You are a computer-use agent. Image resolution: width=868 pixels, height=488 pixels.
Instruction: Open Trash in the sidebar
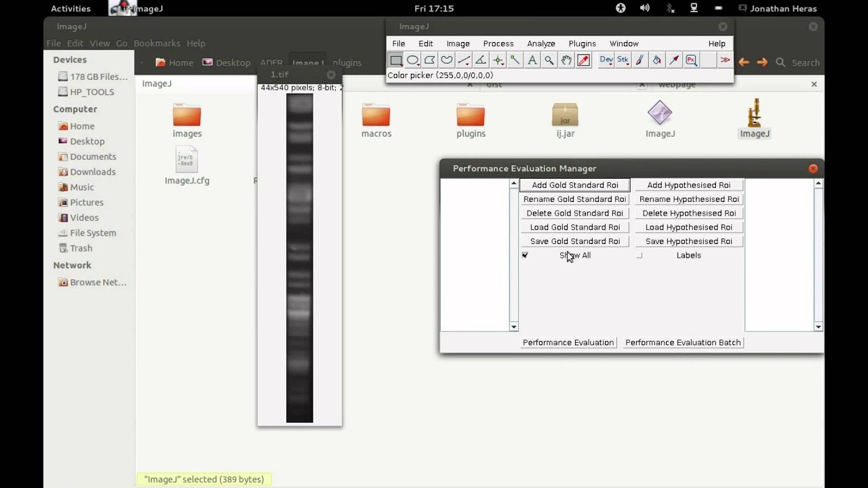81,248
